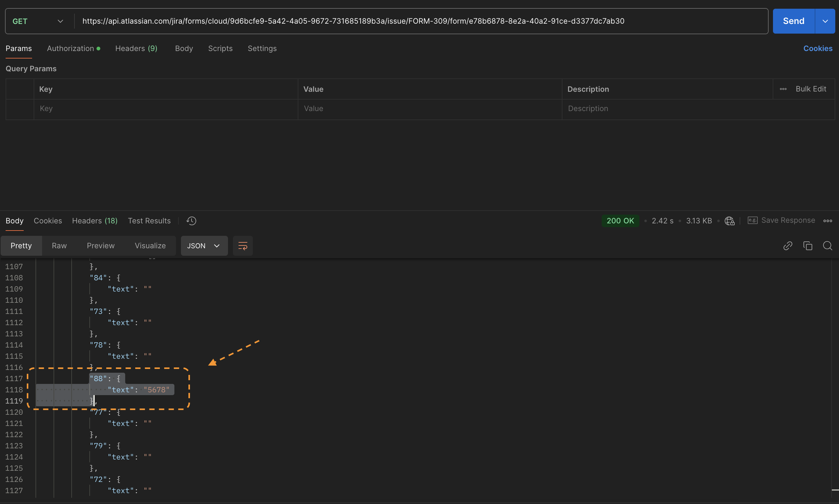Click the response history clock icon
Screen dimensions: 839x504
tap(192, 221)
